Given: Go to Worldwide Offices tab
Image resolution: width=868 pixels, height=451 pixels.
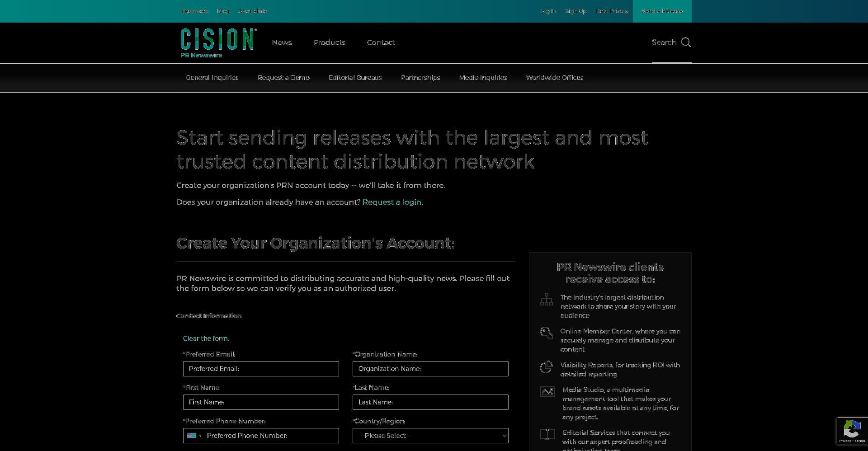Looking at the screenshot, I should [x=555, y=78].
